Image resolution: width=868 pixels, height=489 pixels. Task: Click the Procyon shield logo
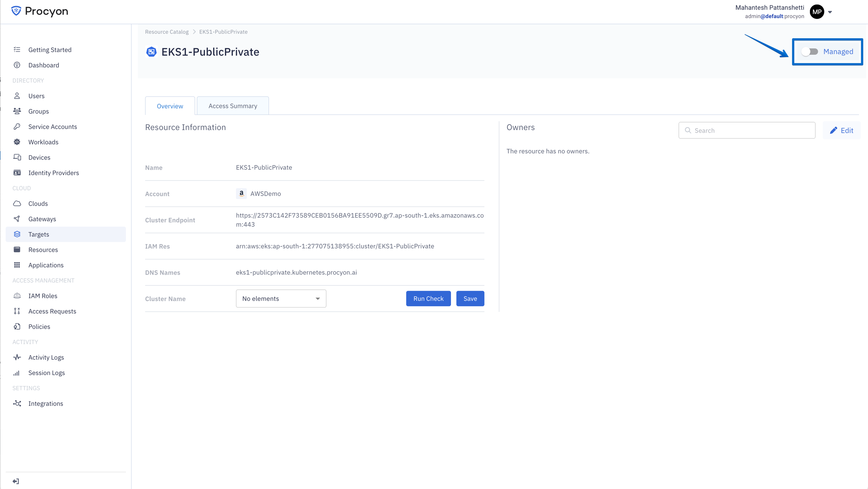[15, 11]
